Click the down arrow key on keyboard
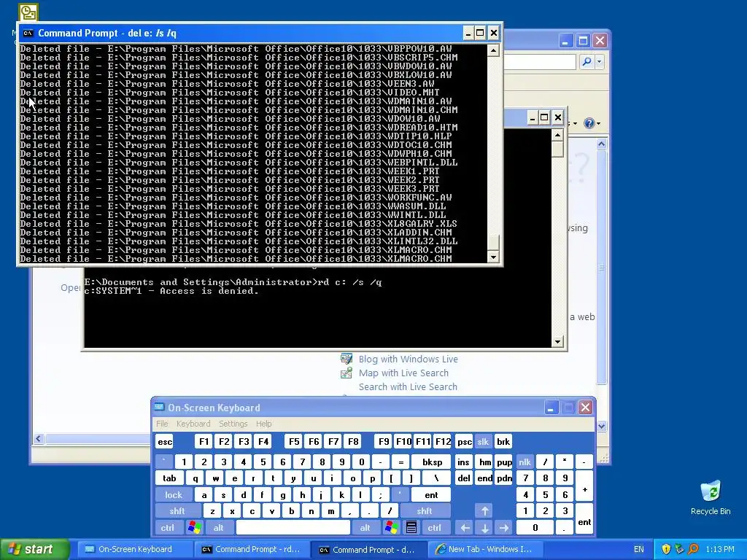 tap(484, 528)
